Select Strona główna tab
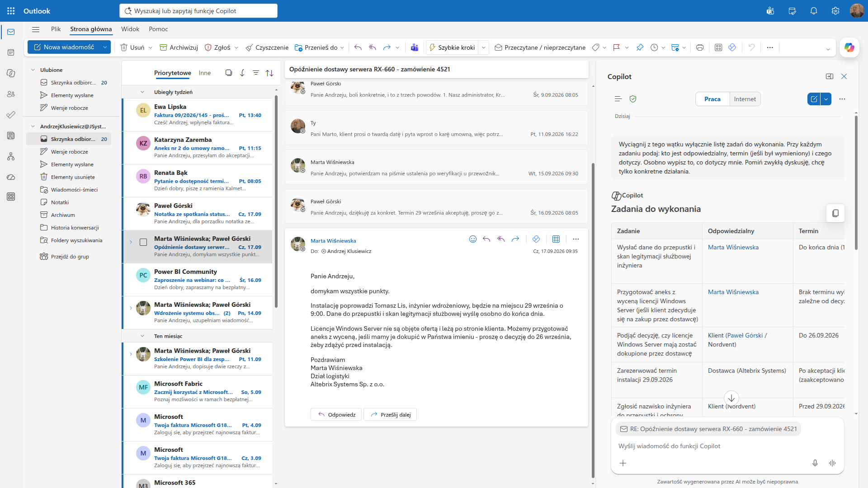This screenshot has width=868, height=488. (x=91, y=29)
